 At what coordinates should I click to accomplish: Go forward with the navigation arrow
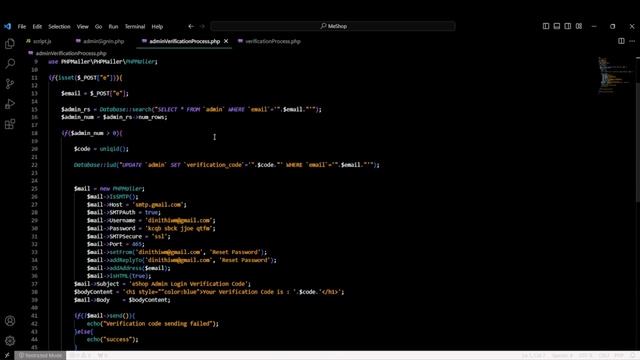pyautogui.click(x=202, y=26)
